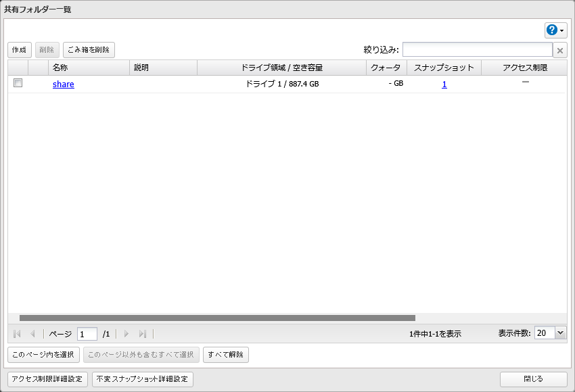Go to first page arrow icon

(x=17, y=334)
